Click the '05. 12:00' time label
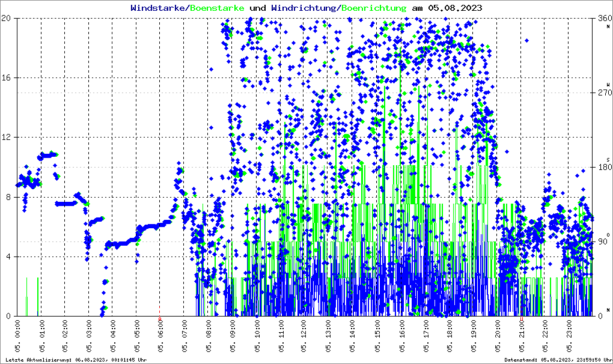Screen dimensions: 613x364 [305, 336]
